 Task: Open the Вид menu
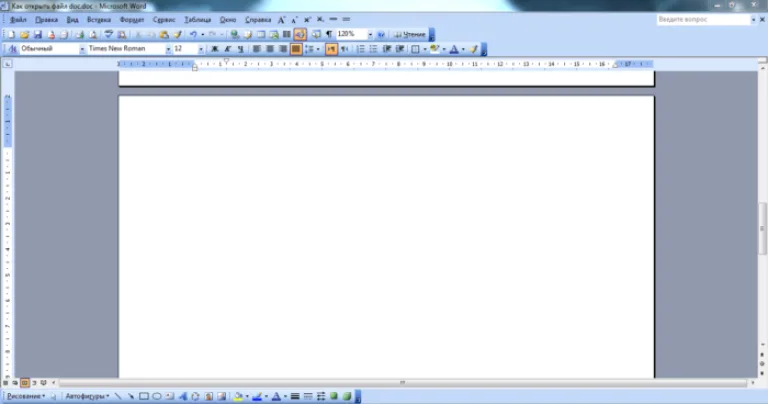coord(72,20)
